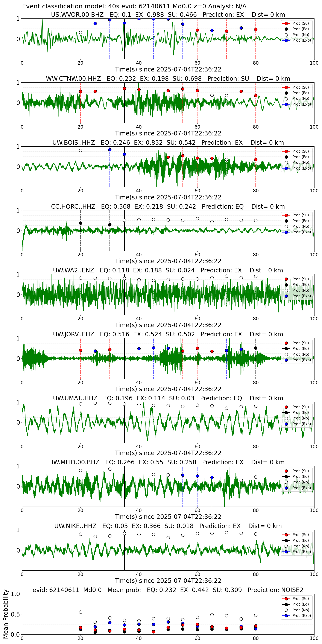Click 'Prob (Eq)' legend entry in US.WVOR plot

(297, 29)
